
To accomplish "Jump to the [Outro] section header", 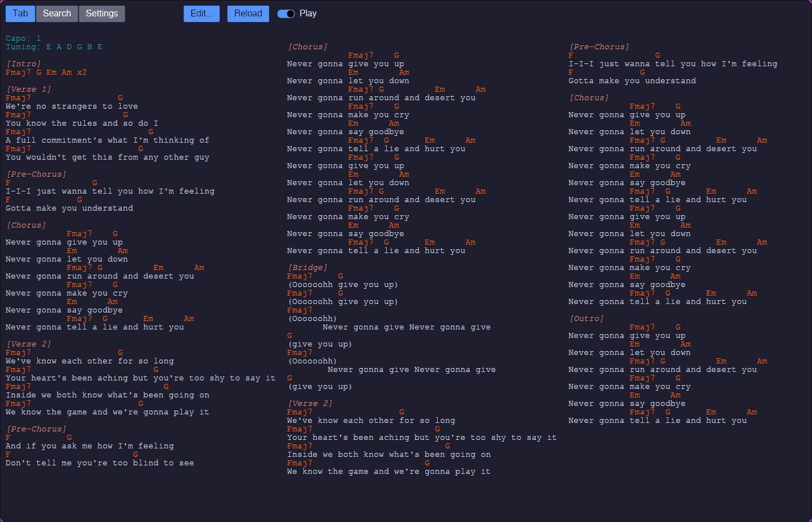I will click(586, 319).
